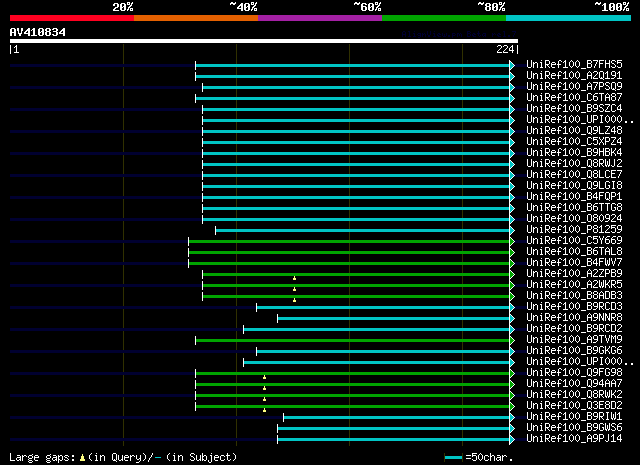
Task: Click the green alignment bar of row Q94AA7
Action: tap(352, 385)
